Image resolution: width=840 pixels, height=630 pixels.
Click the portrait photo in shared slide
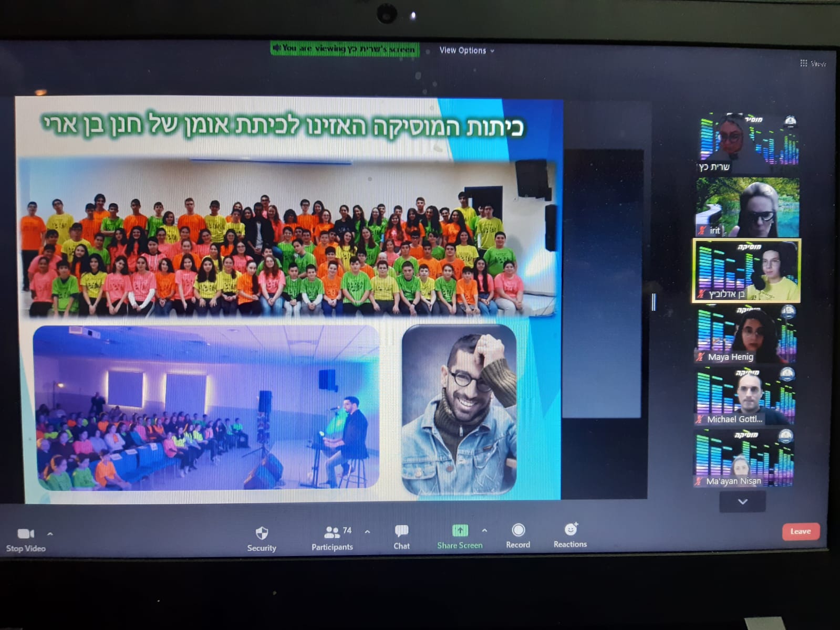(x=459, y=410)
